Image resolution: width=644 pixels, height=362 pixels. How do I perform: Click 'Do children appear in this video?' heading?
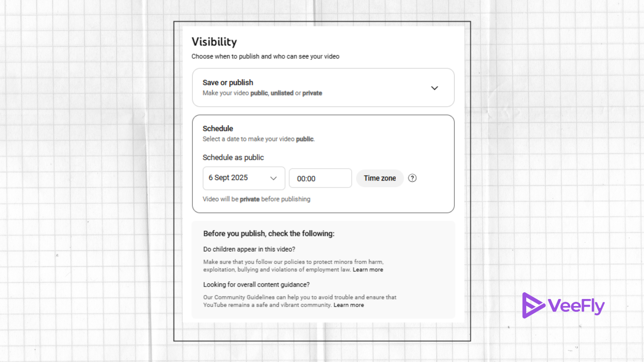coord(249,249)
